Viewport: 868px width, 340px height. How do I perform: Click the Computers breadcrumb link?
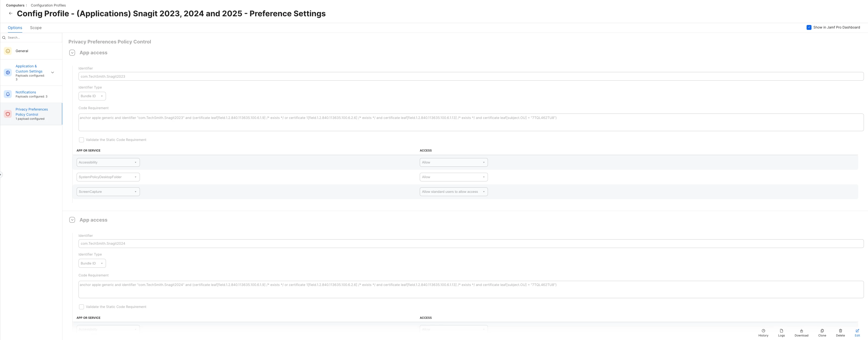pos(15,5)
